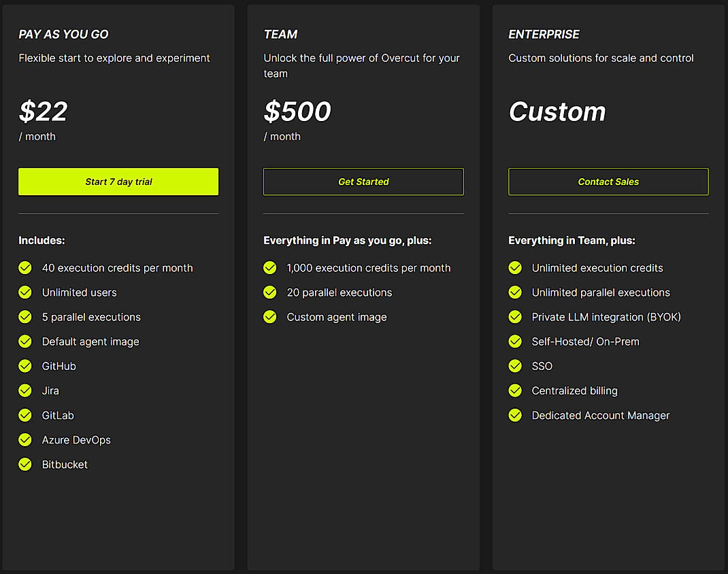Click the Azure DevOps checkmark icon

25,440
